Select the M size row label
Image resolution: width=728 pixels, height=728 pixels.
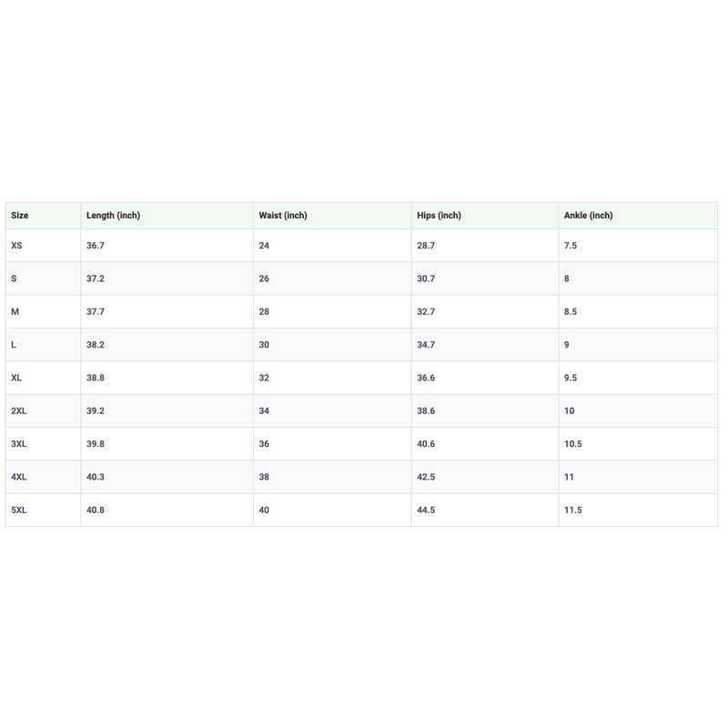click(x=15, y=311)
